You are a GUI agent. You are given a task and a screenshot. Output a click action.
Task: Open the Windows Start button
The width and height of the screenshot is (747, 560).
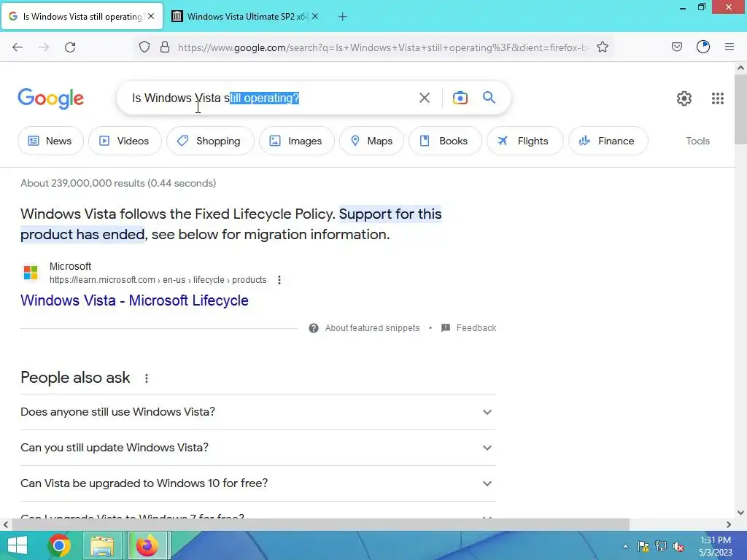pos(18,545)
